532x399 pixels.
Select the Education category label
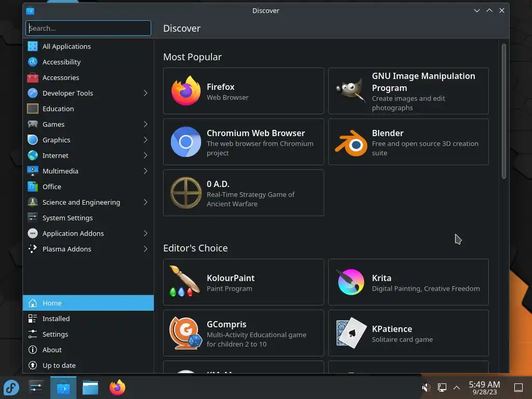coord(58,109)
